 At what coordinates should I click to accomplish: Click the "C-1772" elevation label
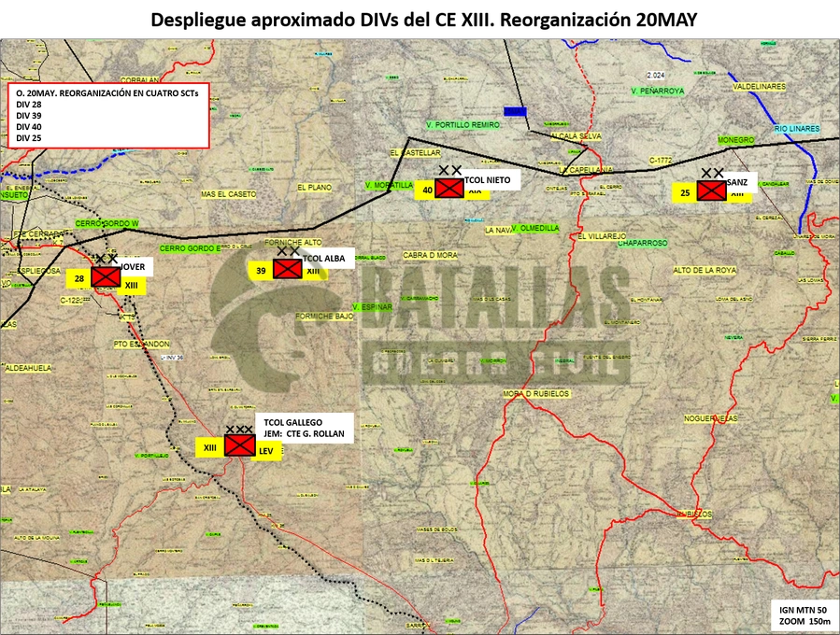661,160
